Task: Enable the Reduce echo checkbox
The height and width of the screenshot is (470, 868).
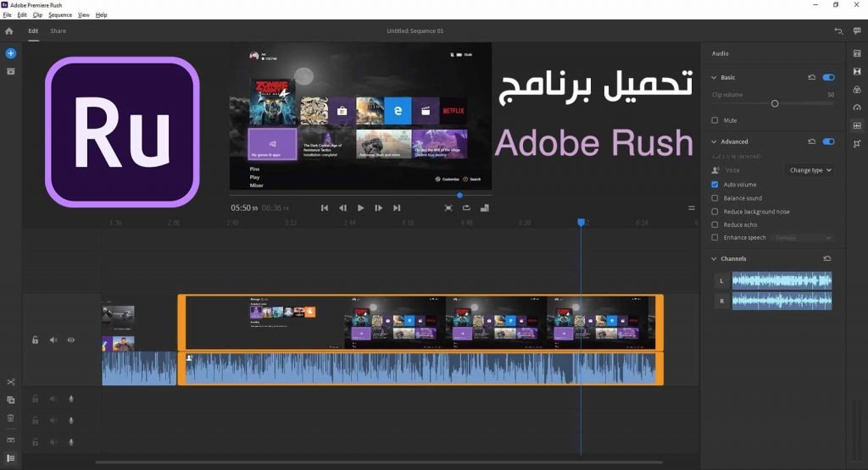Action: click(x=715, y=224)
